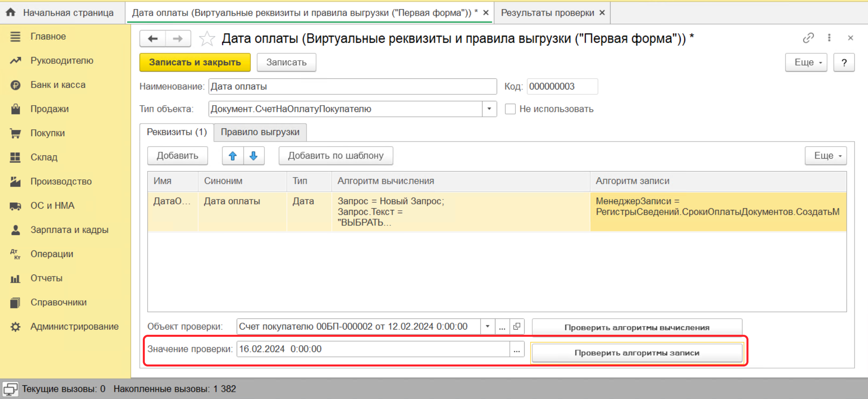
Task: Add form to favorites with the star
Action: coord(207,39)
